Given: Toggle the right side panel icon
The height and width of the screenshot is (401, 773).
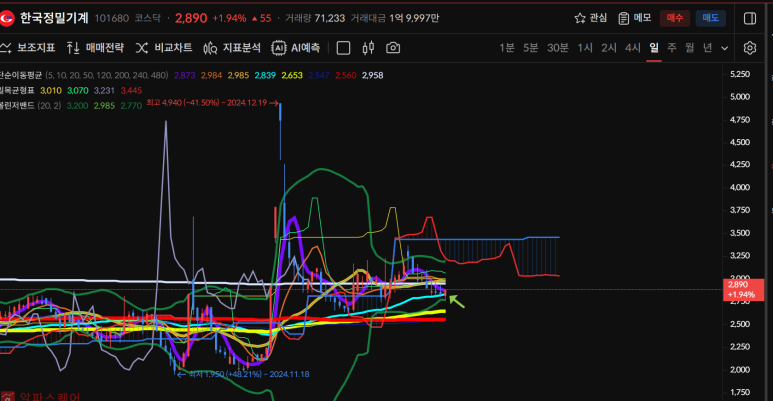Looking at the screenshot, I should [x=750, y=18].
